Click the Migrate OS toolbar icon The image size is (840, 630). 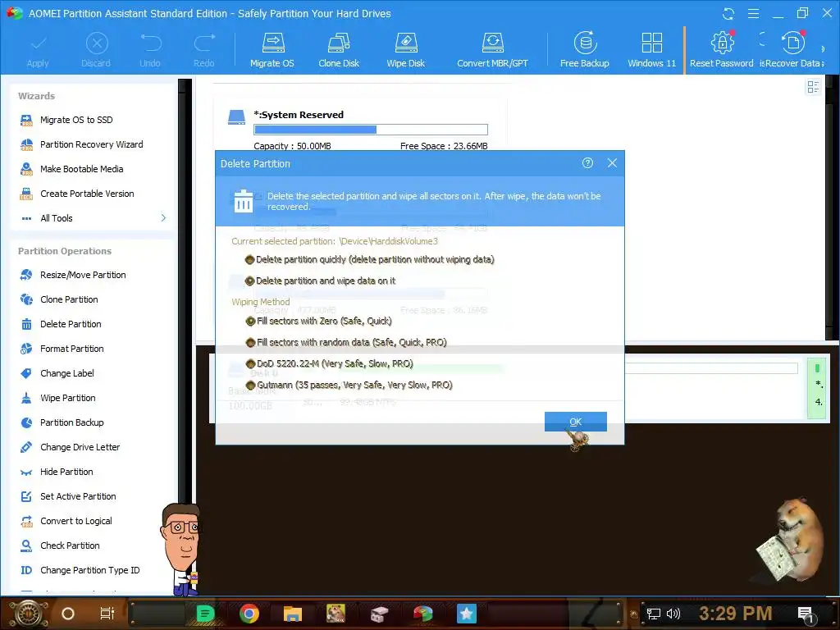click(272, 50)
